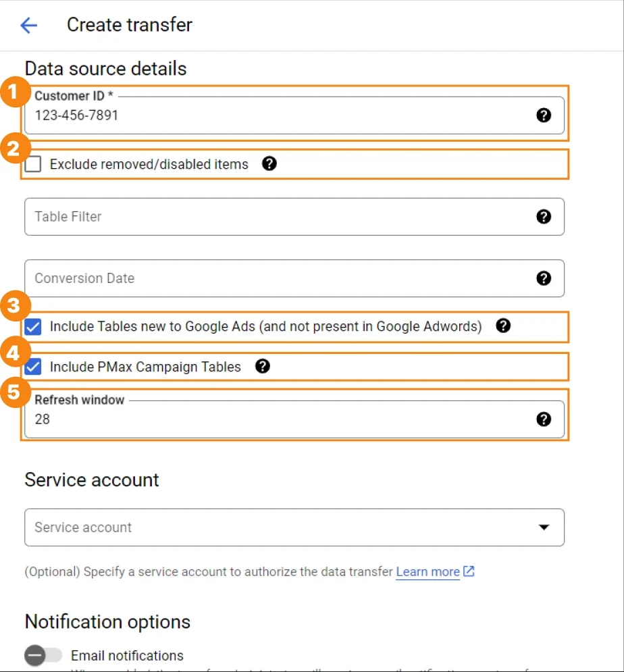Uncheck Include Tables new to Google Ads

point(33,327)
